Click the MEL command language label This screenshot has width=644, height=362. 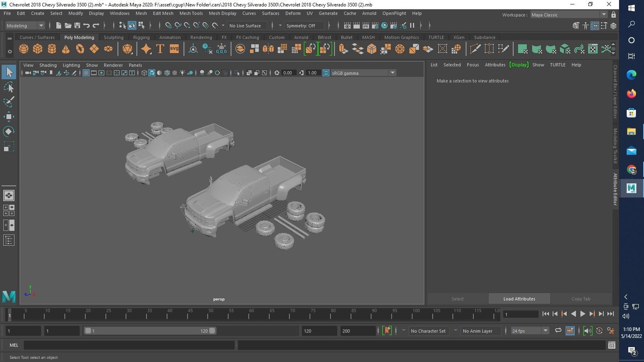(x=14, y=345)
